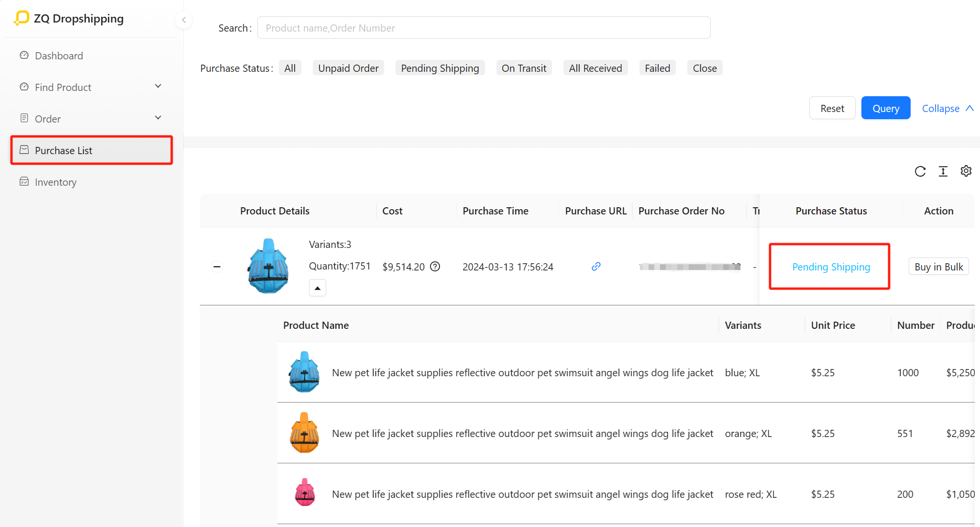Click the blurred purchase order number
Viewport: 980px width, 527px height.
pos(690,267)
